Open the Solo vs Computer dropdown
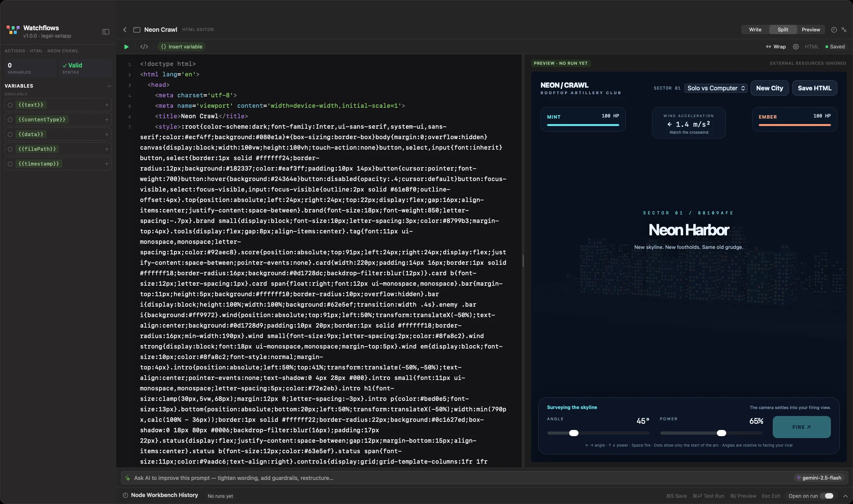 pos(716,88)
